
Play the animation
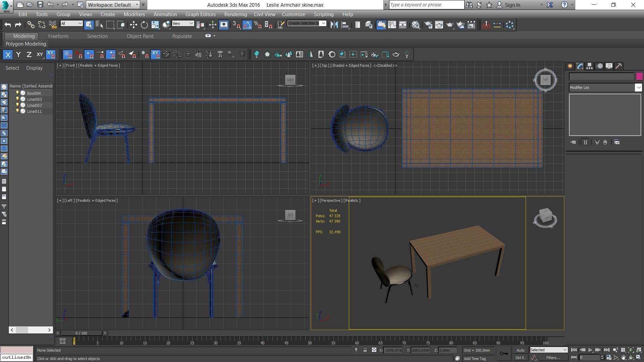pos(590,350)
